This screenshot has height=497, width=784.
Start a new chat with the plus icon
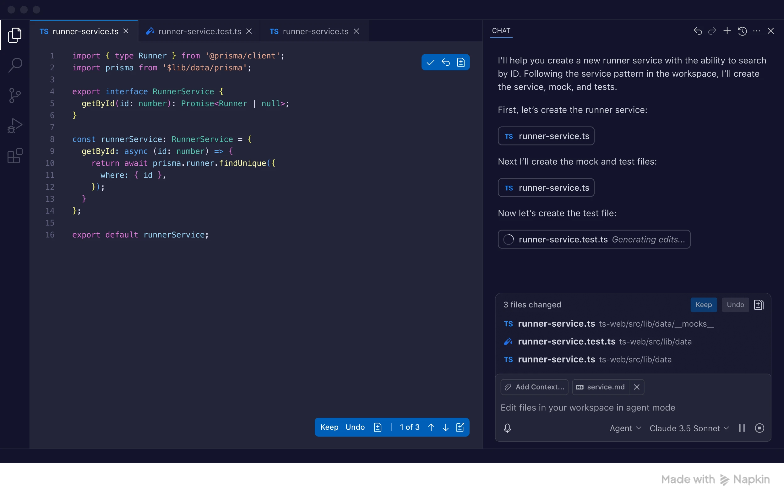pos(727,31)
